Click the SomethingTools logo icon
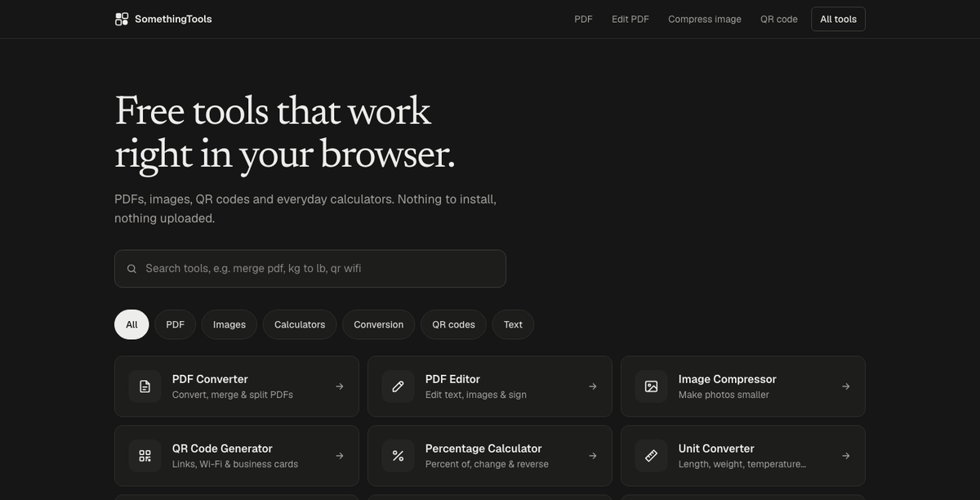The image size is (980, 500). click(122, 19)
